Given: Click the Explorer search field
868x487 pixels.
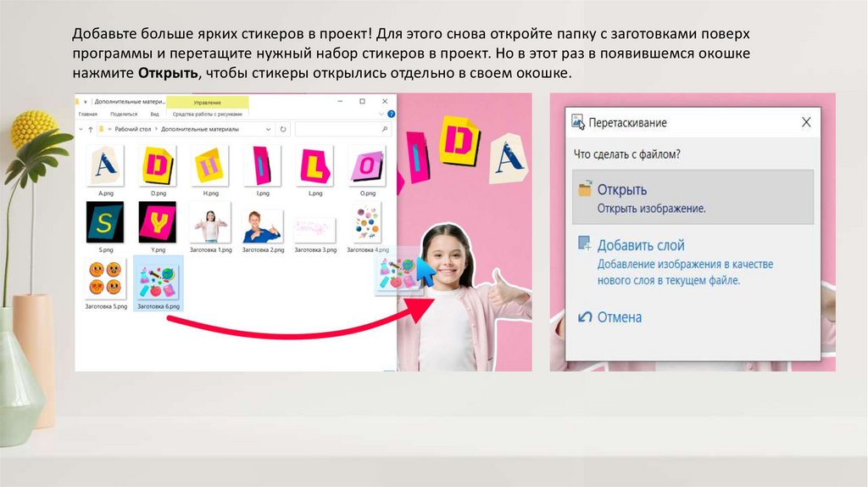Looking at the screenshot, I should point(343,129).
